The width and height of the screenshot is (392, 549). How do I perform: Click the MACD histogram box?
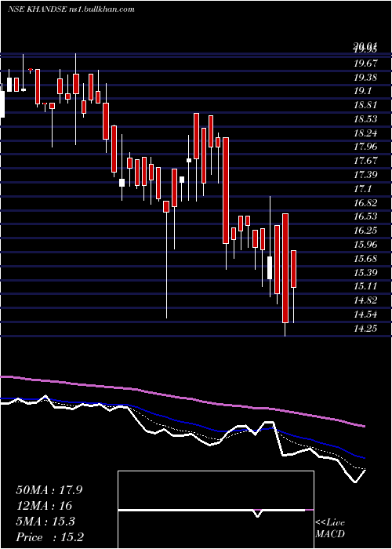(x=216, y=510)
